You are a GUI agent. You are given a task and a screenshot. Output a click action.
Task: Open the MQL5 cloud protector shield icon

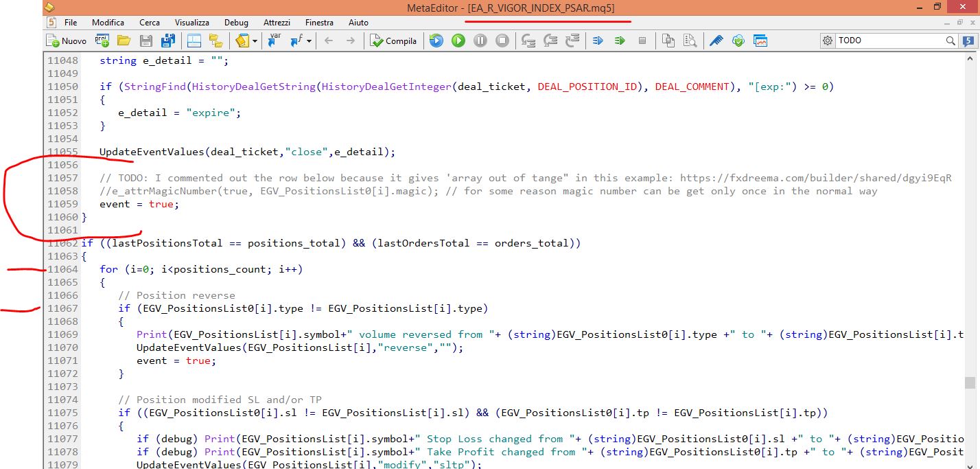tap(738, 41)
